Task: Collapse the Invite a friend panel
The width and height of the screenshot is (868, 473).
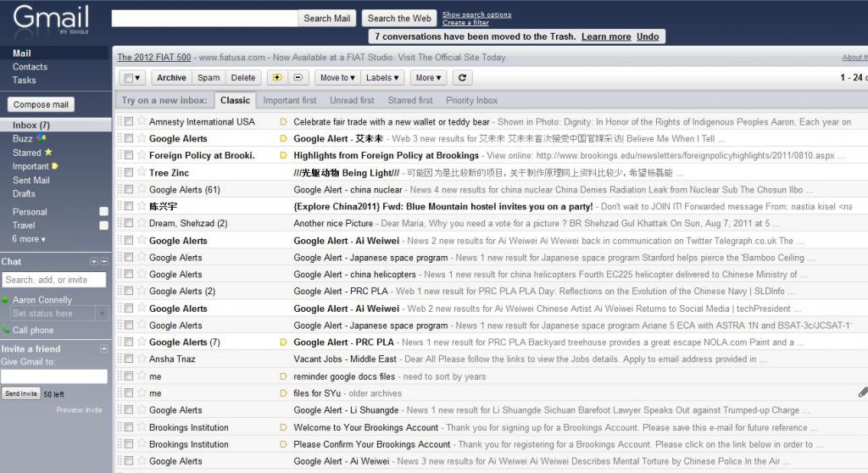Action: click(x=103, y=348)
